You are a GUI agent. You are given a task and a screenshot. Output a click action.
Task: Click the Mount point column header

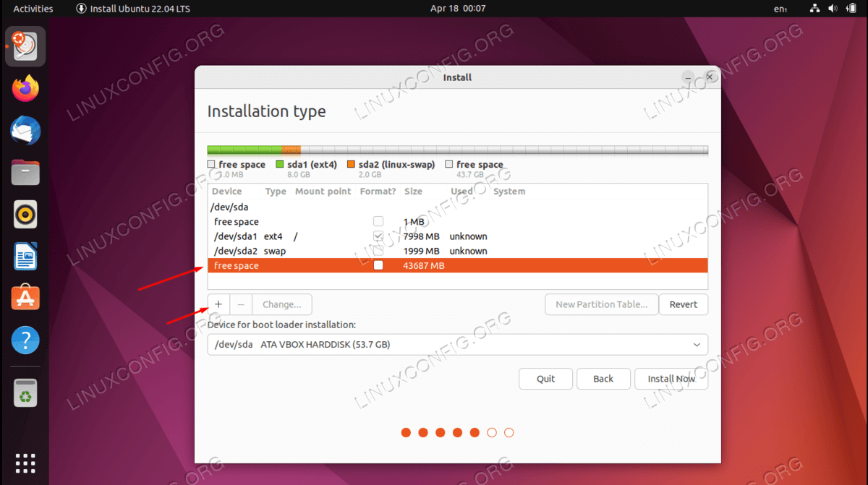323,192
